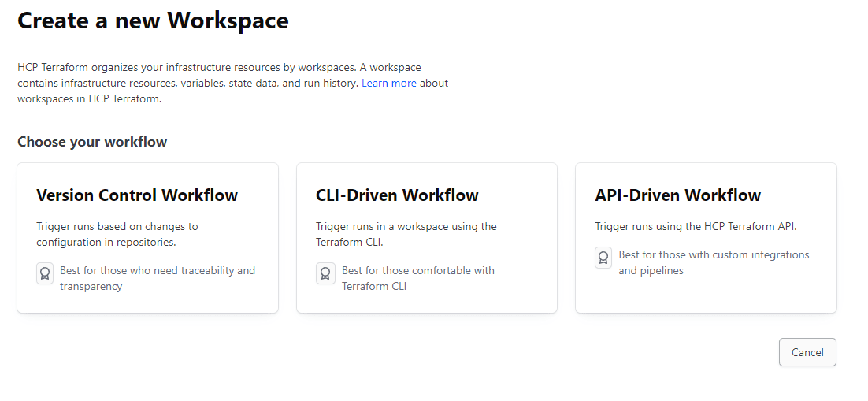Select the Version Control Workflow card

pos(148,238)
